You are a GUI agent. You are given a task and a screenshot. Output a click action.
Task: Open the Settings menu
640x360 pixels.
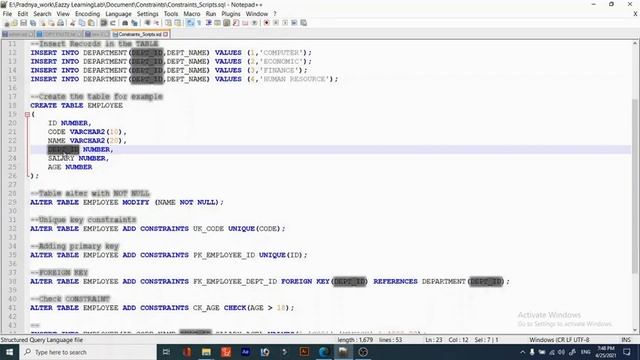(x=147, y=14)
